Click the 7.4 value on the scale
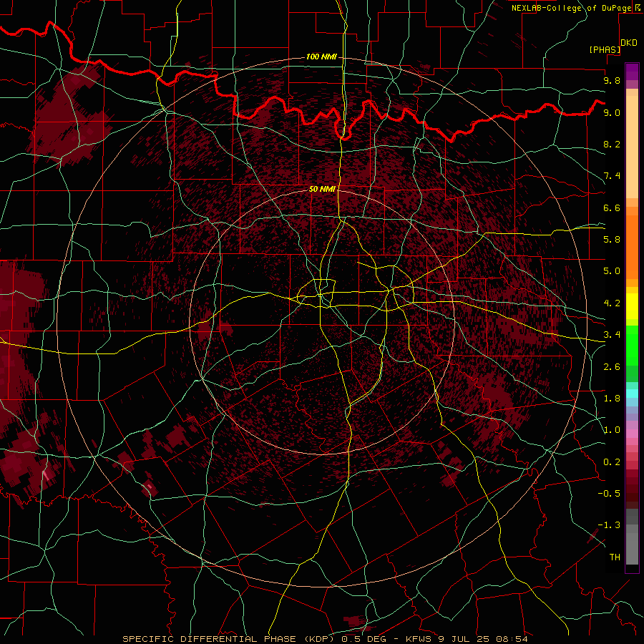The image size is (644, 644). pyautogui.click(x=612, y=176)
